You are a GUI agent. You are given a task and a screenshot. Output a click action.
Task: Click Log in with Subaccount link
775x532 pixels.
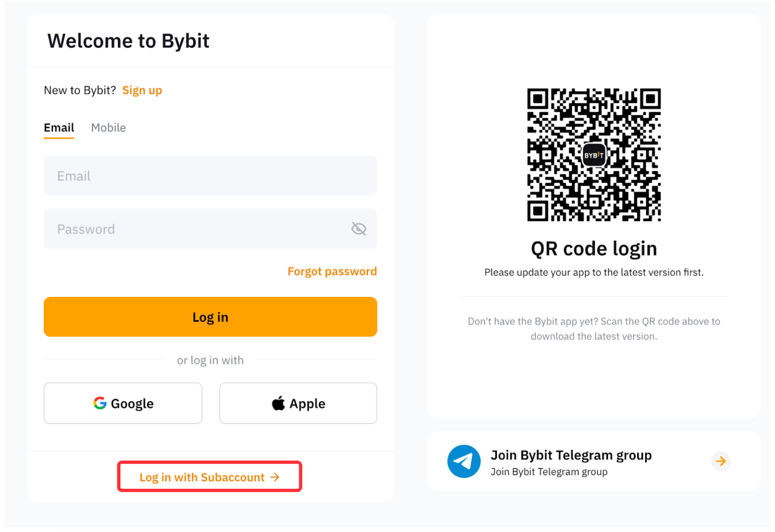(209, 477)
